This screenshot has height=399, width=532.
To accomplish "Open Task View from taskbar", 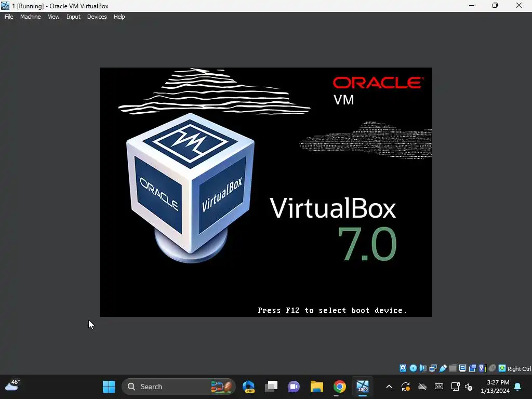I will pyautogui.click(x=271, y=387).
